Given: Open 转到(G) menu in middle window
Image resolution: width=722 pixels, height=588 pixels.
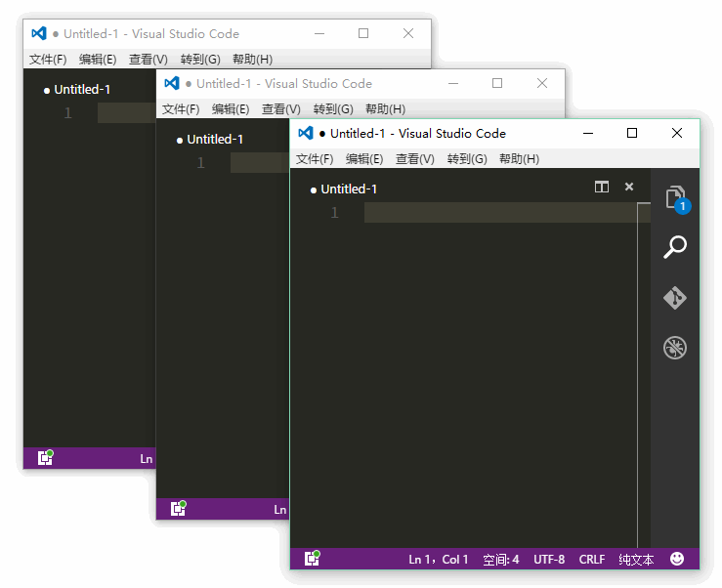Looking at the screenshot, I should tap(333, 109).
